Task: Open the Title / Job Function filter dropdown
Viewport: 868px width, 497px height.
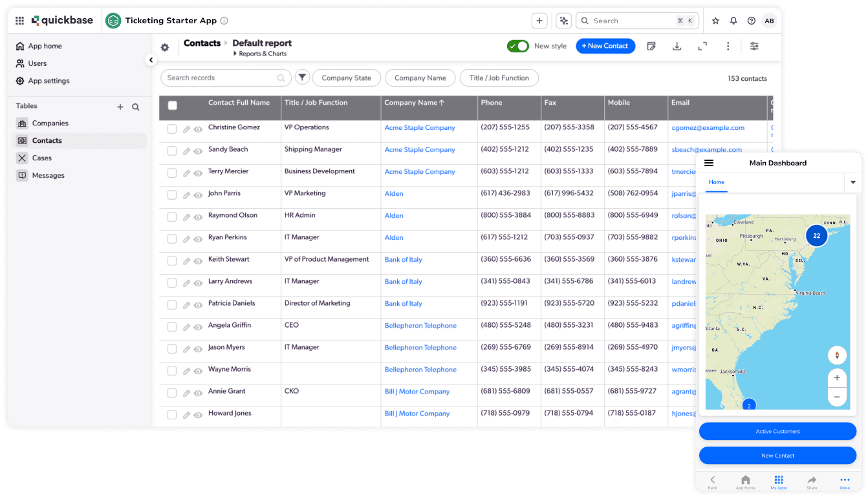Action: coord(499,78)
